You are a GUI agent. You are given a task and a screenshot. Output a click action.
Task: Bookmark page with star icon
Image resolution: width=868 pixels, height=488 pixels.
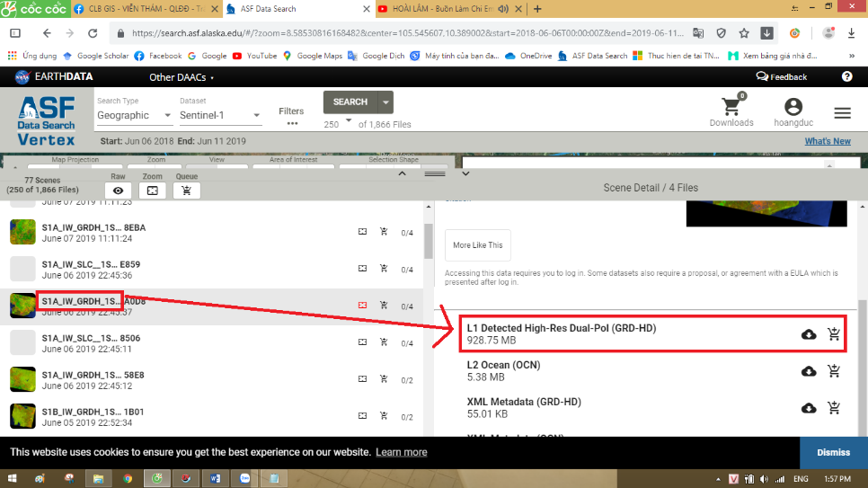743,33
